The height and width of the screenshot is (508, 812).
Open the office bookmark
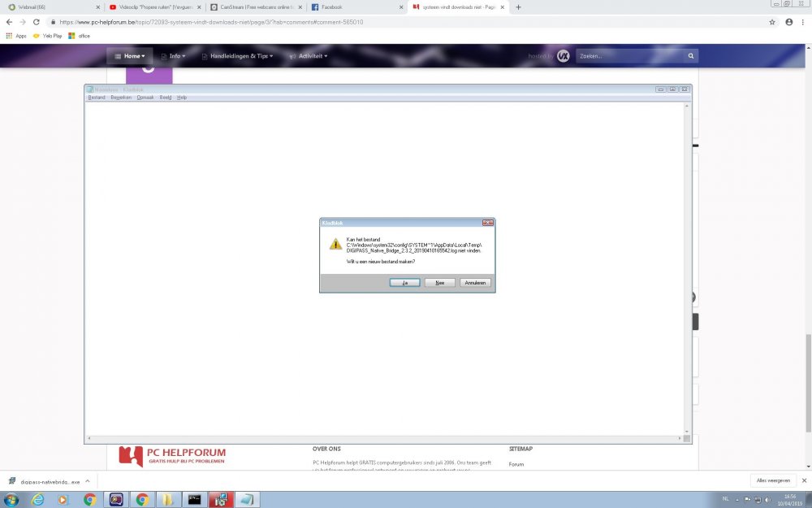(80, 36)
